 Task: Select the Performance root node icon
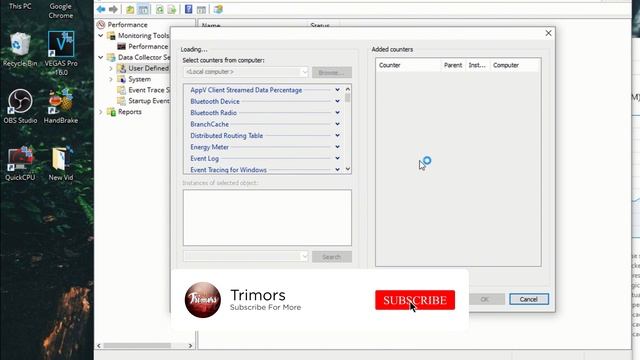pyautogui.click(x=101, y=24)
